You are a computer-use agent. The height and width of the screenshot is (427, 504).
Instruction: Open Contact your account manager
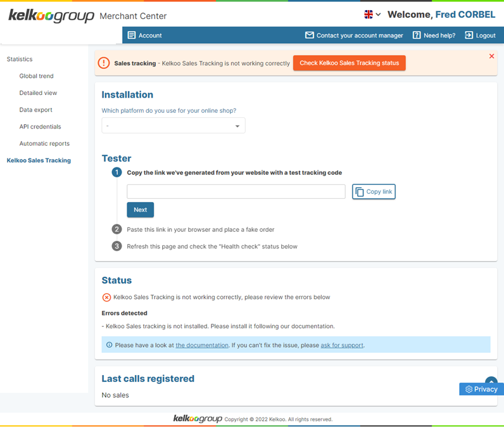pyautogui.click(x=354, y=35)
